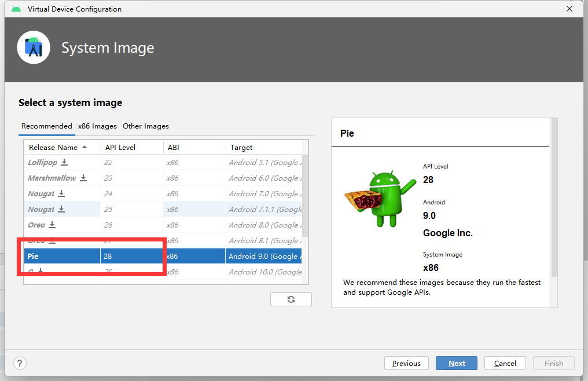Click API level 24 cell

point(132,194)
